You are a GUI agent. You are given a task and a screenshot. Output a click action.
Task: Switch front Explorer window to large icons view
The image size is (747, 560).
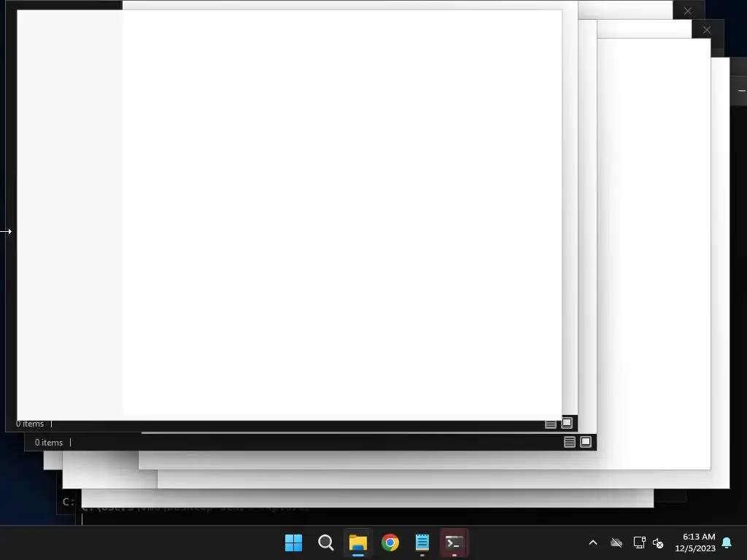click(x=567, y=422)
